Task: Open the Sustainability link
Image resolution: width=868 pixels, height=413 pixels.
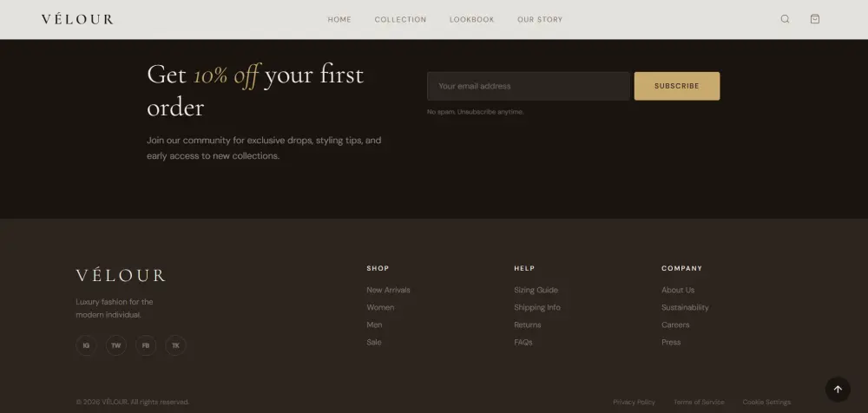Action: pyautogui.click(x=685, y=307)
